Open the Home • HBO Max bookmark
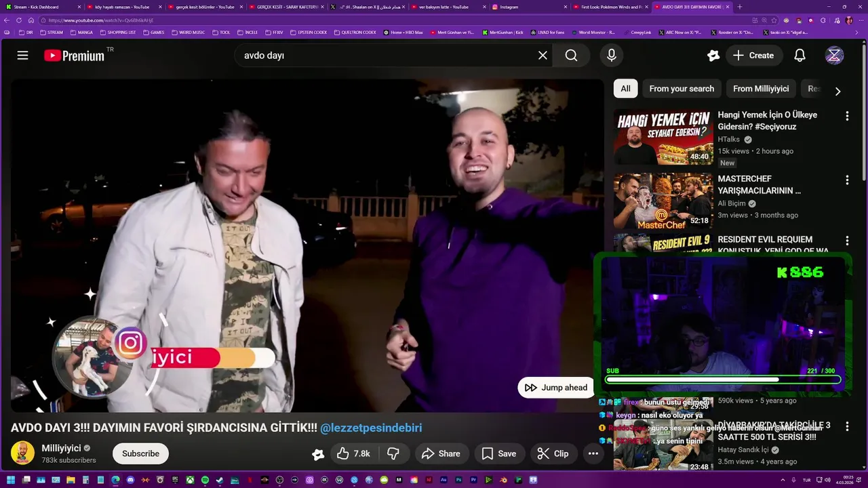 click(x=403, y=32)
